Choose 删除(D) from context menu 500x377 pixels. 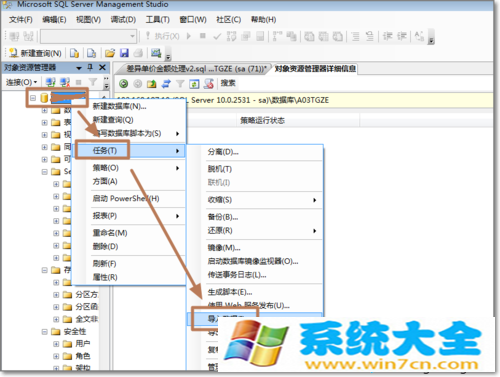tap(129, 246)
